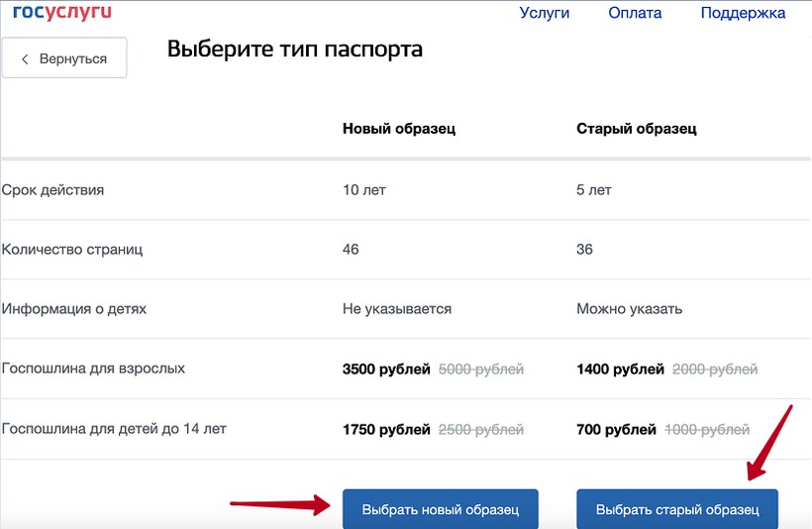Screen dimensions: 812x529
Task: Click the 3500 рублей price
Action: coord(386,370)
